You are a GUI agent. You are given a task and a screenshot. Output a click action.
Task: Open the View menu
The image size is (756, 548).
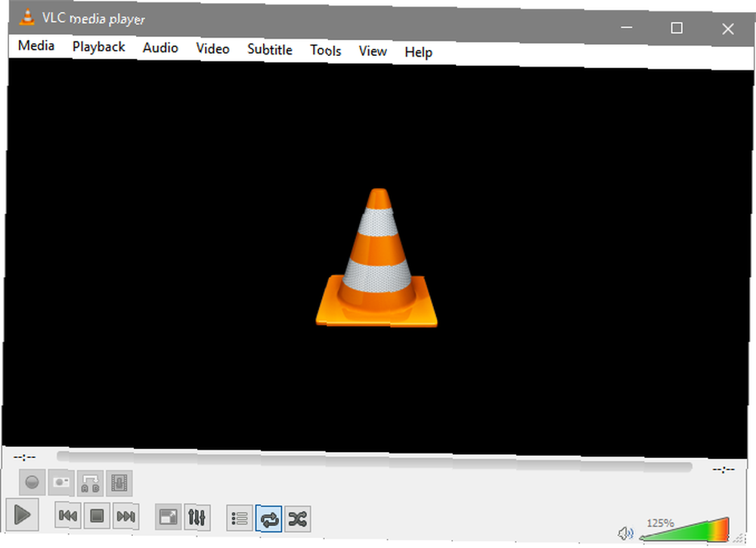(373, 51)
